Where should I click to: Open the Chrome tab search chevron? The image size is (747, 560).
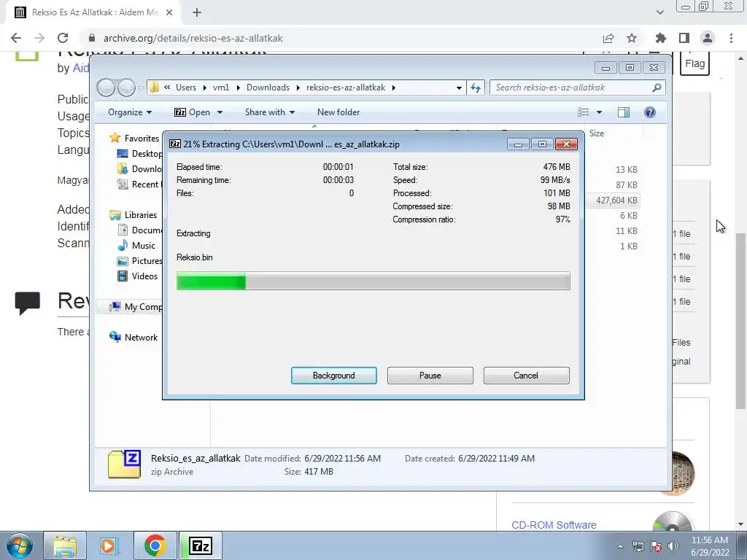659,12
